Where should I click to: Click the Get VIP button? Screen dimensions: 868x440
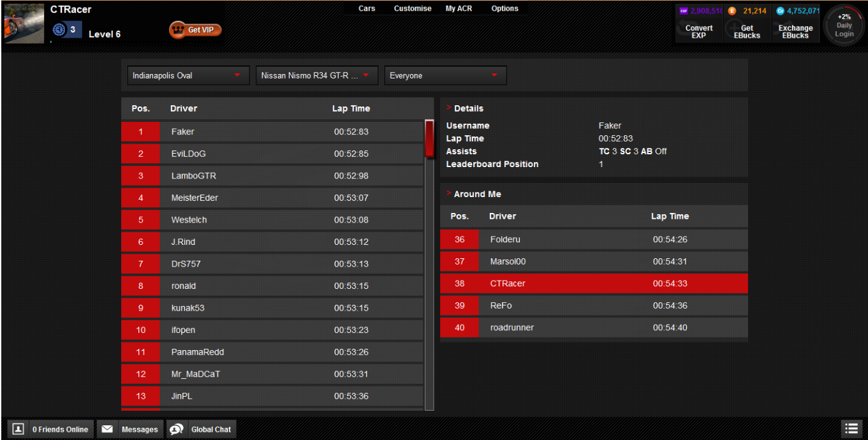[195, 30]
